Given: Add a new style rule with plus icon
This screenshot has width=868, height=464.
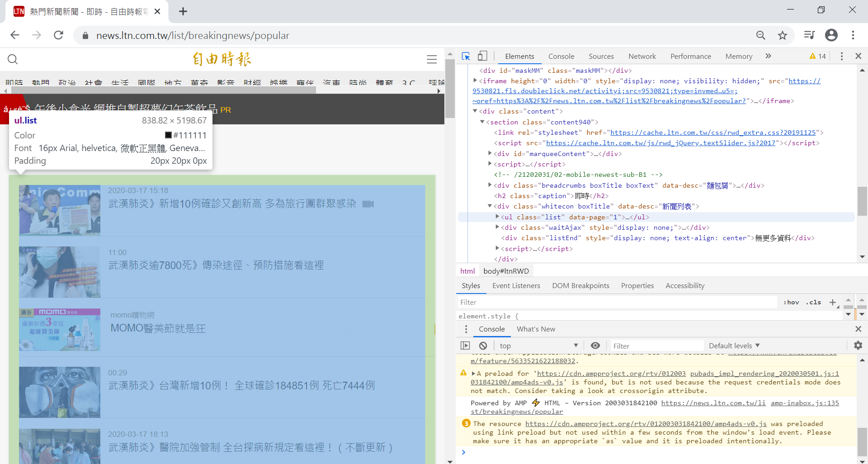Looking at the screenshot, I should (833, 302).
